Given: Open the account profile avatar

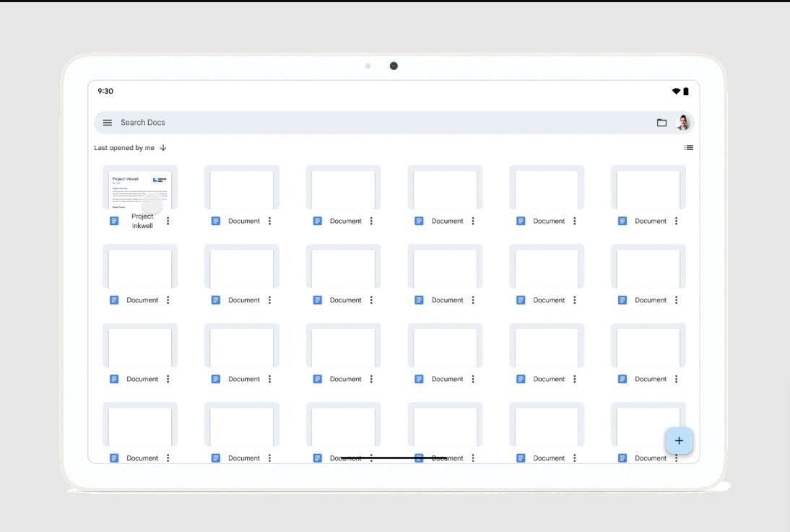Looking at the screenshot, I should 683,123.
